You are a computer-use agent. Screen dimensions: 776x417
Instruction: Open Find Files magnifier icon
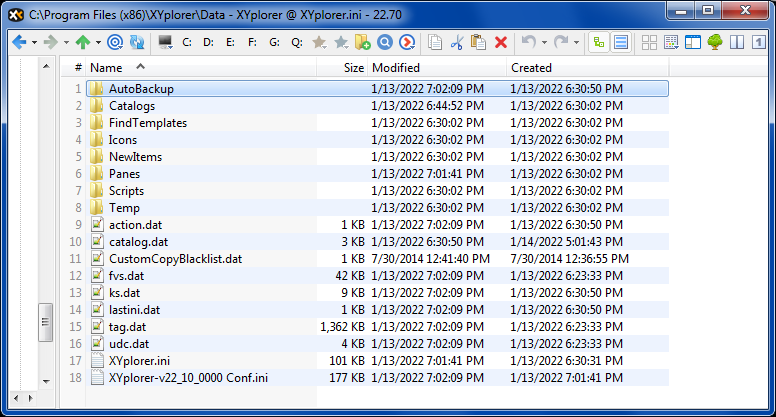(385, 42)
